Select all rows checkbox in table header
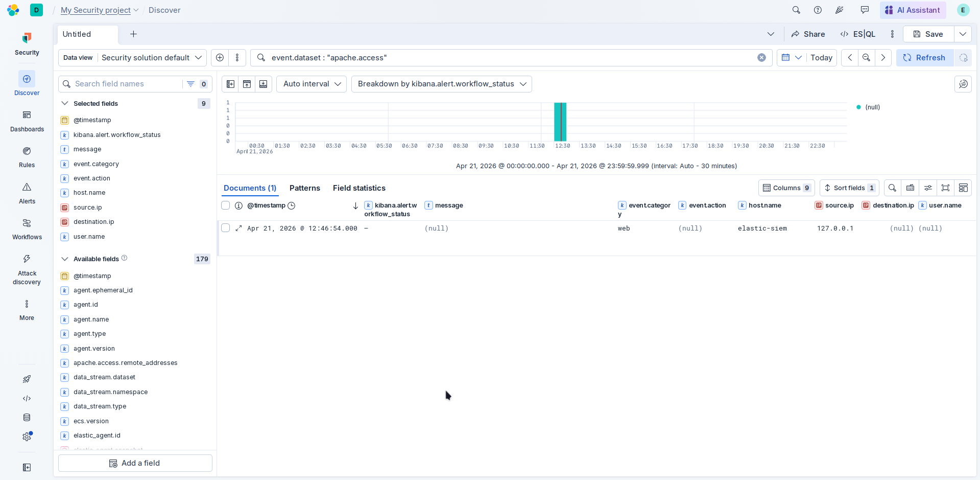Image resolution: width=980 pixels, height=480 pixels. pyautogui.click(x=225, y=205)
